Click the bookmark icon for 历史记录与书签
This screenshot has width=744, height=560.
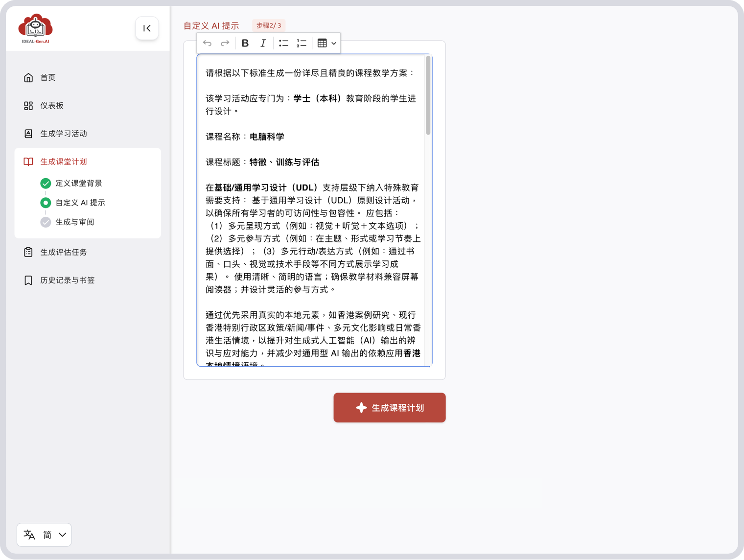point(28,280)
